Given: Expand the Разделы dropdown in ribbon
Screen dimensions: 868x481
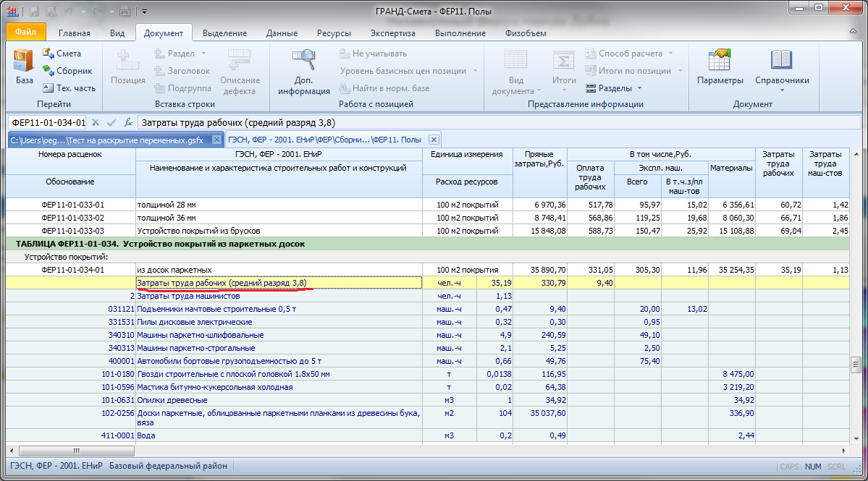Looking at the screenshot, I should click(x=614, y=88).
